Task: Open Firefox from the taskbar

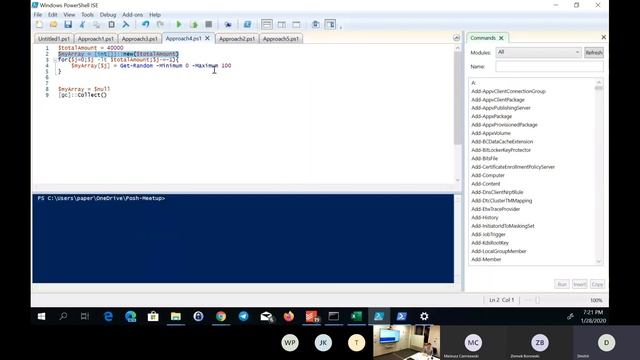Action: (x=289, y=316)
